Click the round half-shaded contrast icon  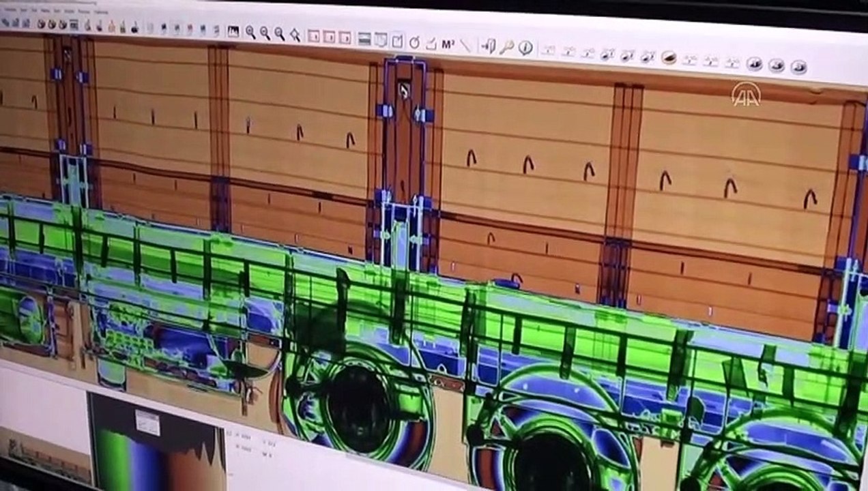669,58
